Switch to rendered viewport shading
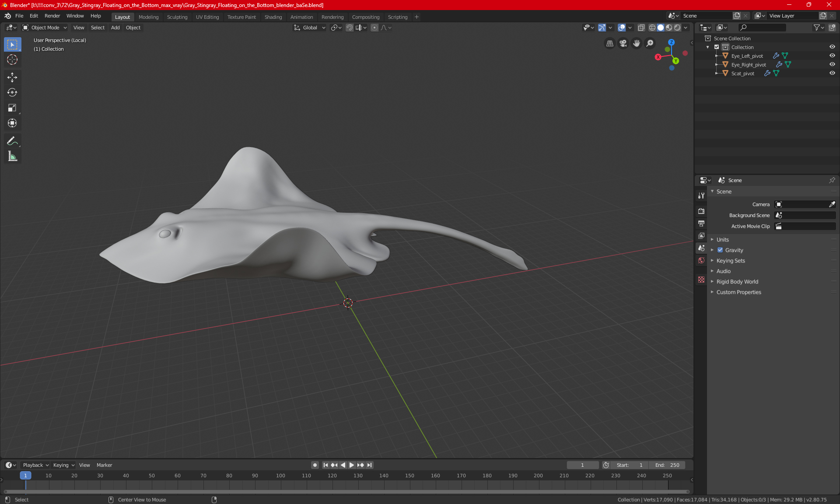Viewport: 840px width, 504px height. tap(677, 28)
